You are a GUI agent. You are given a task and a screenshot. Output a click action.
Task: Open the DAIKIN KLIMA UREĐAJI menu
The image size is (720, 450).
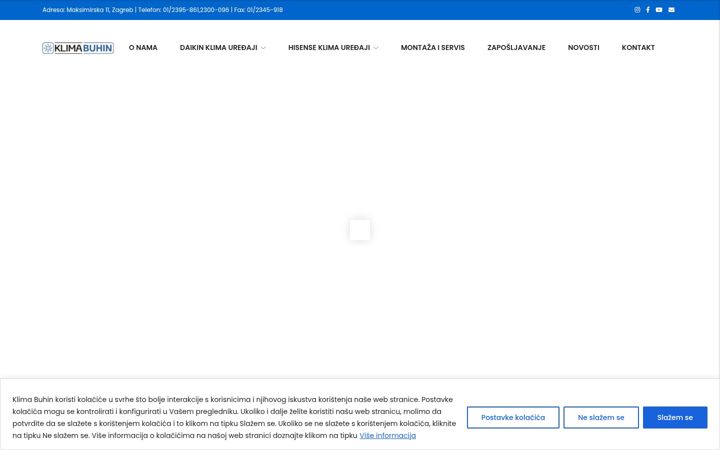tap(219, 47)
